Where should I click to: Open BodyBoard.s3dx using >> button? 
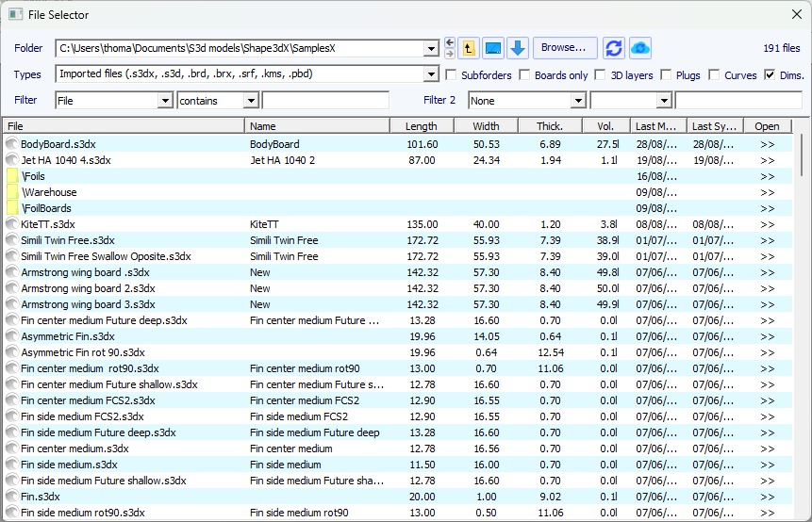pyautogui.click(x=767, y=144)
